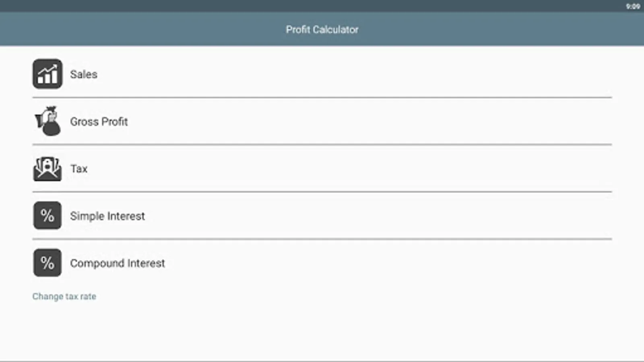This screenshot has width=644, height=362.
Task: Click the divider below Simple Interest row
Action: coord(322,239)
